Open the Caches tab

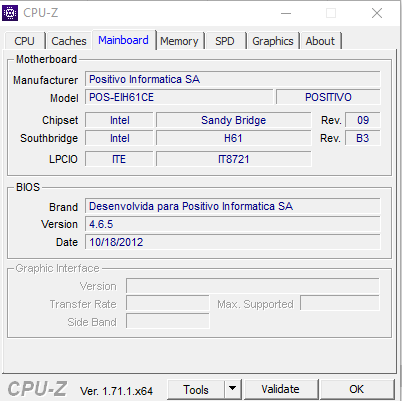click(x=69, y=41)
